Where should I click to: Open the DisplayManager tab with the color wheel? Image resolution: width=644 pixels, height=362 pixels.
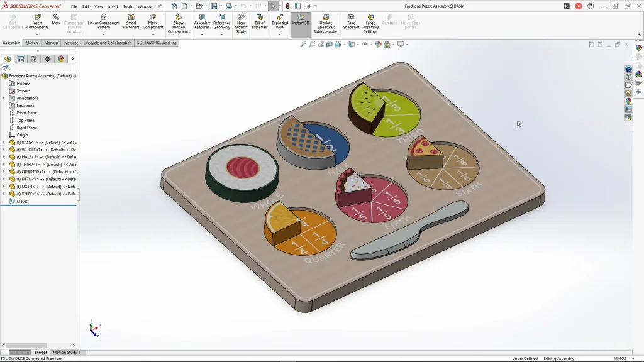(x=61, y=59)
